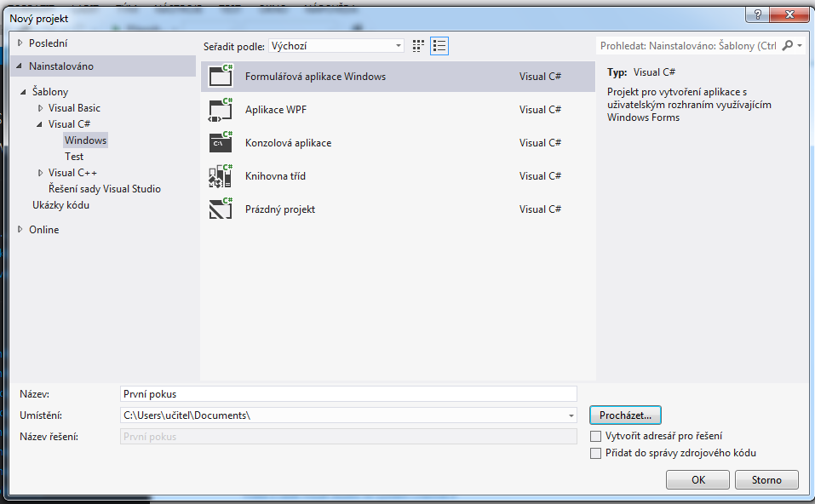This screenshot has height=504, width=815.
Task: Click the Online section label
Action: pos(43,230)
